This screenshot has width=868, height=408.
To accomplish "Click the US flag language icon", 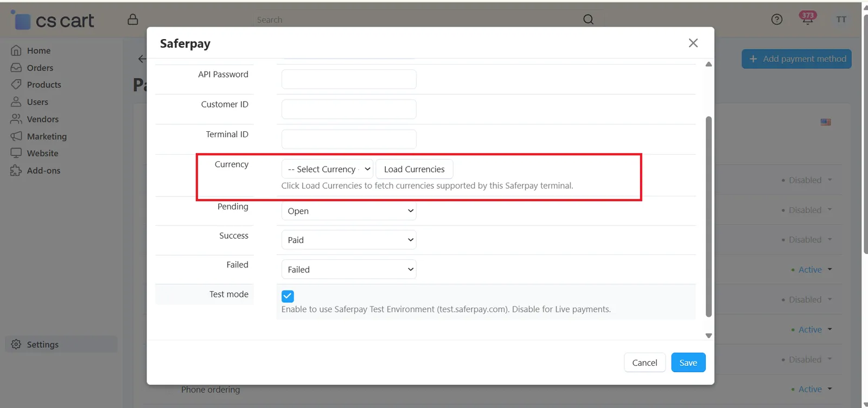I will tap(826, 122).
